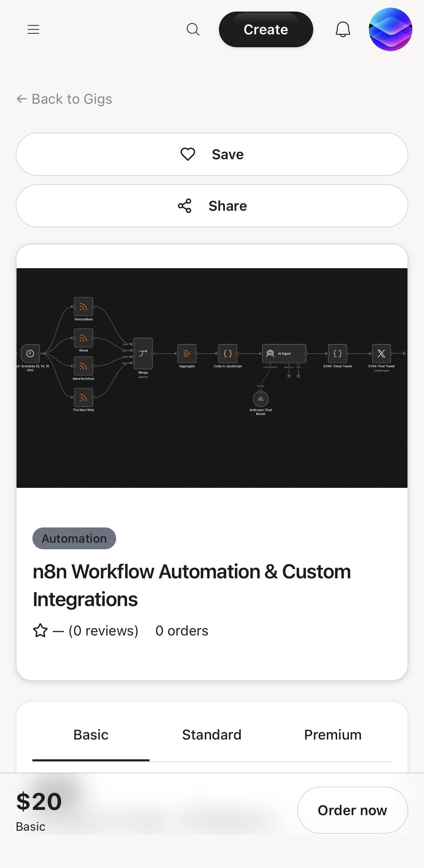Click the (0 reviews) text
Screen dimensions: 424x868
coord(104,631)
